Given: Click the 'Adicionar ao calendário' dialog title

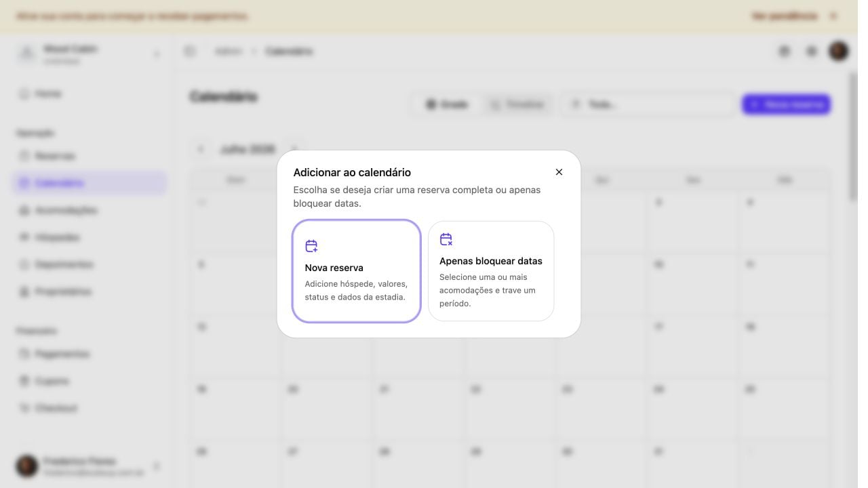Looking at the screenshot, I should click(352, 172).
